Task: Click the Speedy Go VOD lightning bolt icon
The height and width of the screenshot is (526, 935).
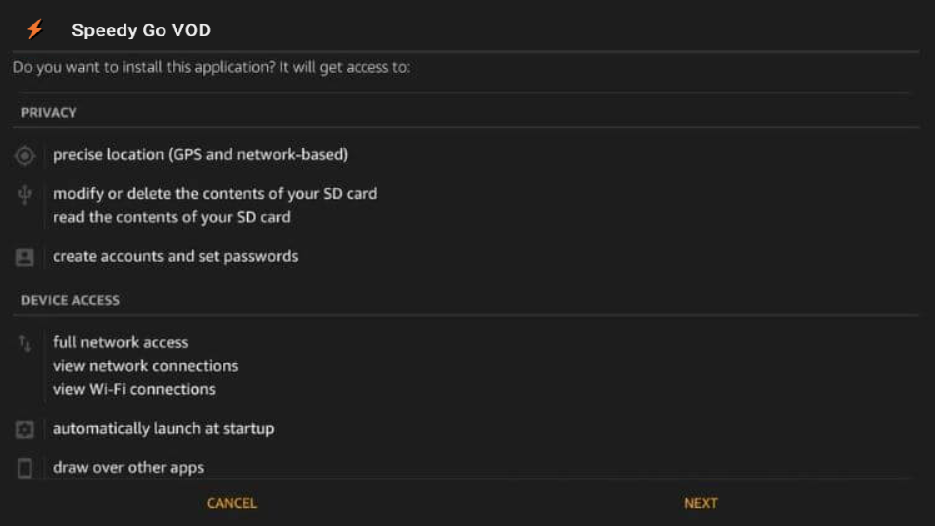Action: 35,29
